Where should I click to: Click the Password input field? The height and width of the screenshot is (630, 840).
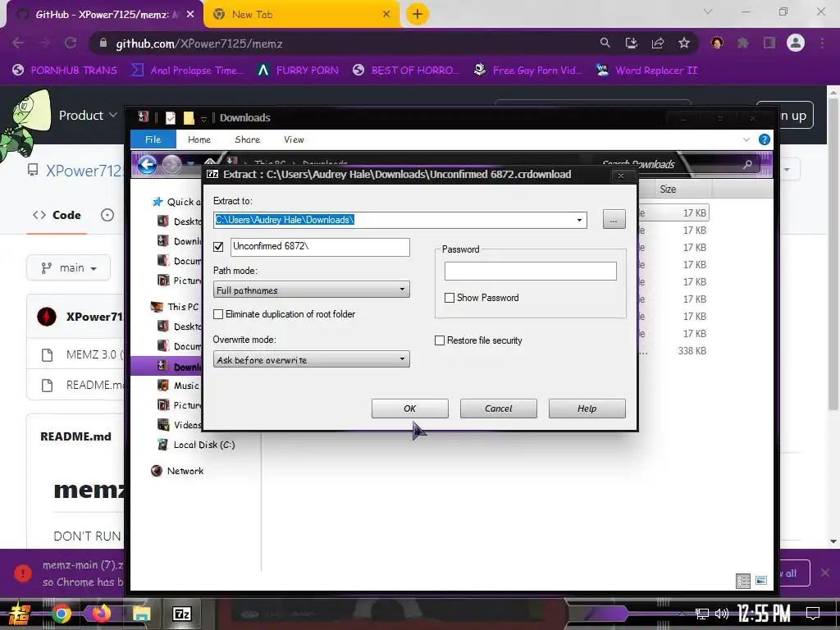531,271
